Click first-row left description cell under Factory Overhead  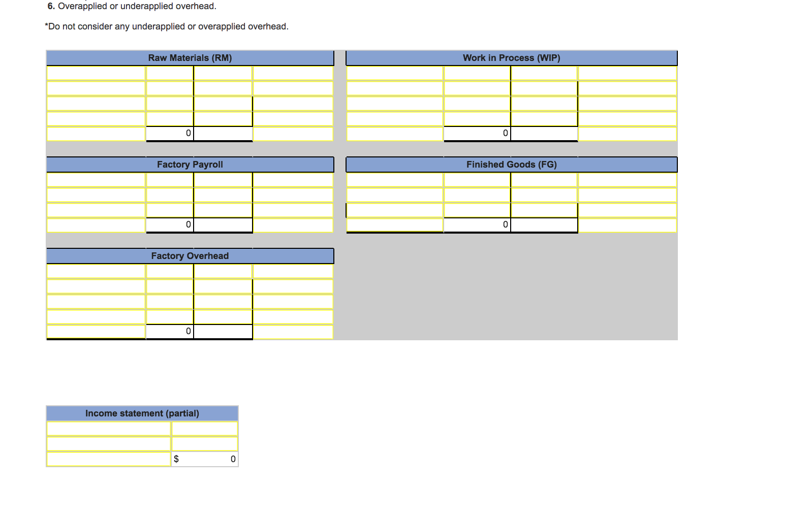96,271
